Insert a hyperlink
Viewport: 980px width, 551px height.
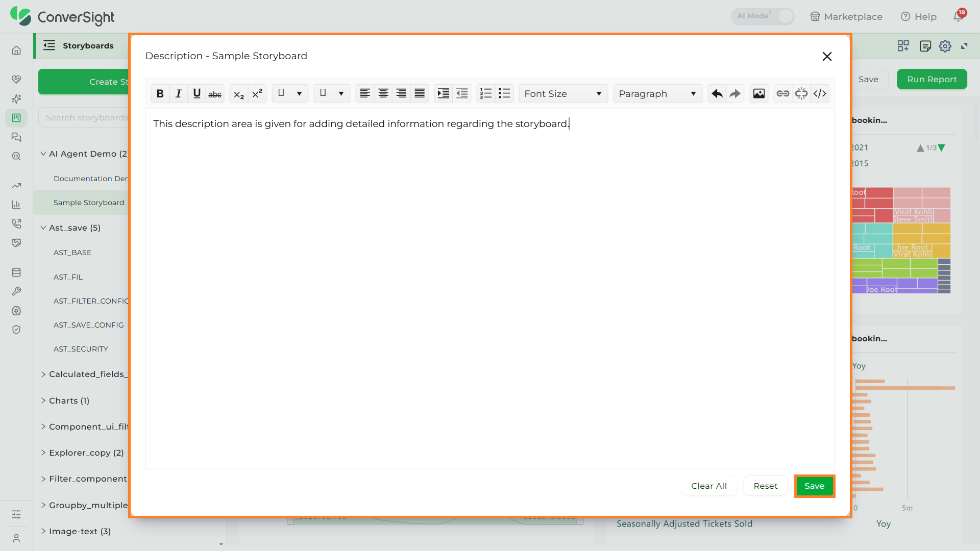pos(782,94)
